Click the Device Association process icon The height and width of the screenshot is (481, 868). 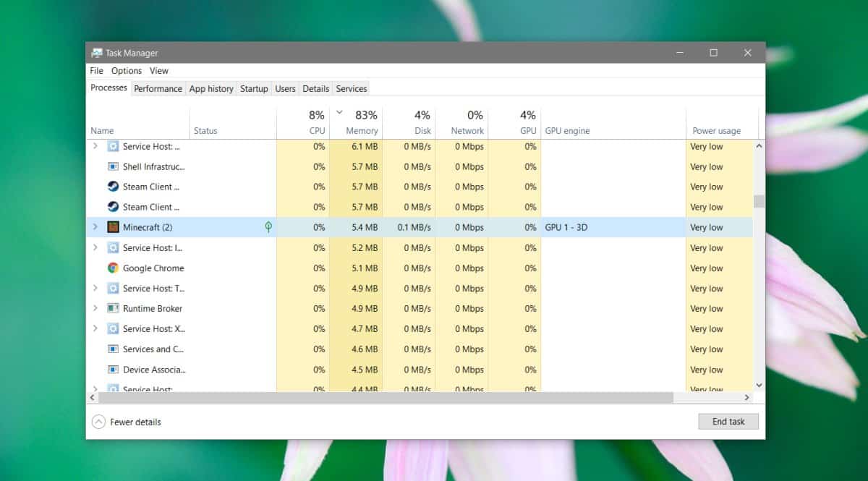click(113, 370)
